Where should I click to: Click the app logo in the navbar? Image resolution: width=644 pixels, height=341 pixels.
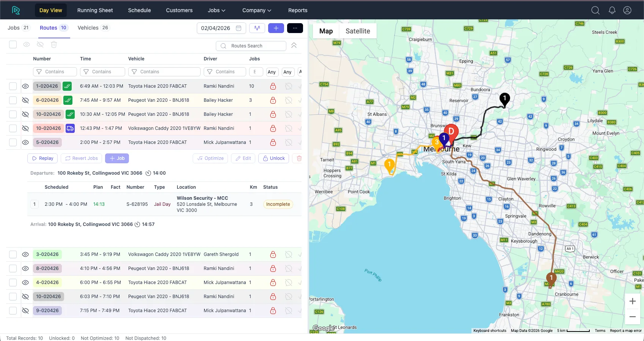(x=16, y=10)
